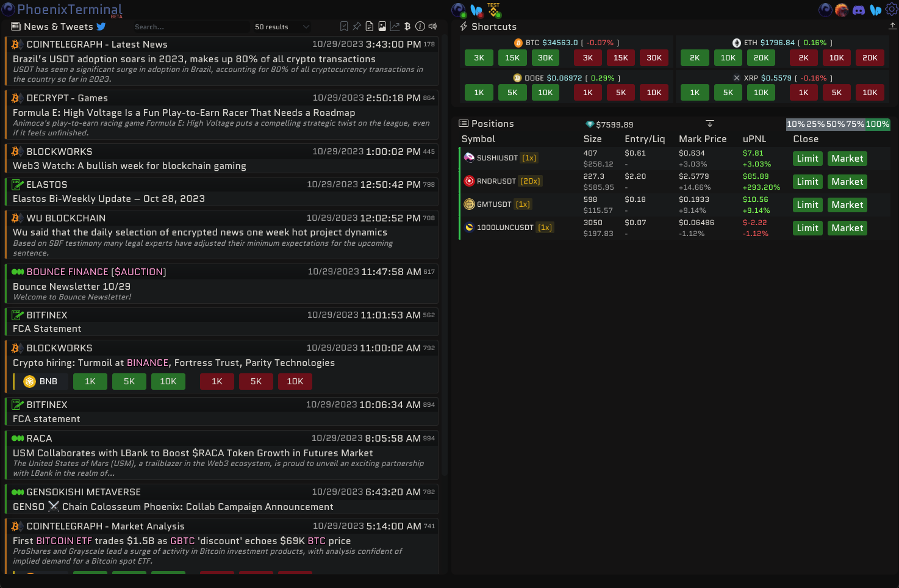Open the Bybit connection icon with red dot
The width and height of the screenshot is (899, 588).
(477, 10)
